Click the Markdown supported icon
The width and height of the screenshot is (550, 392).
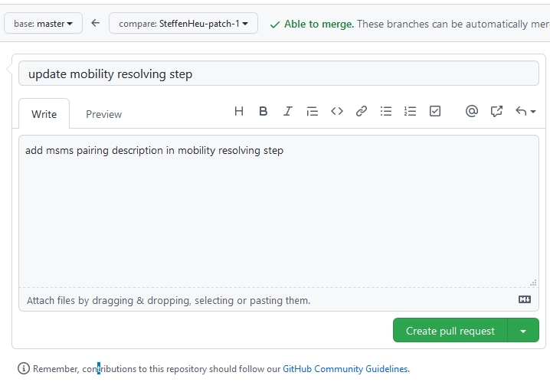coord(525,299)
